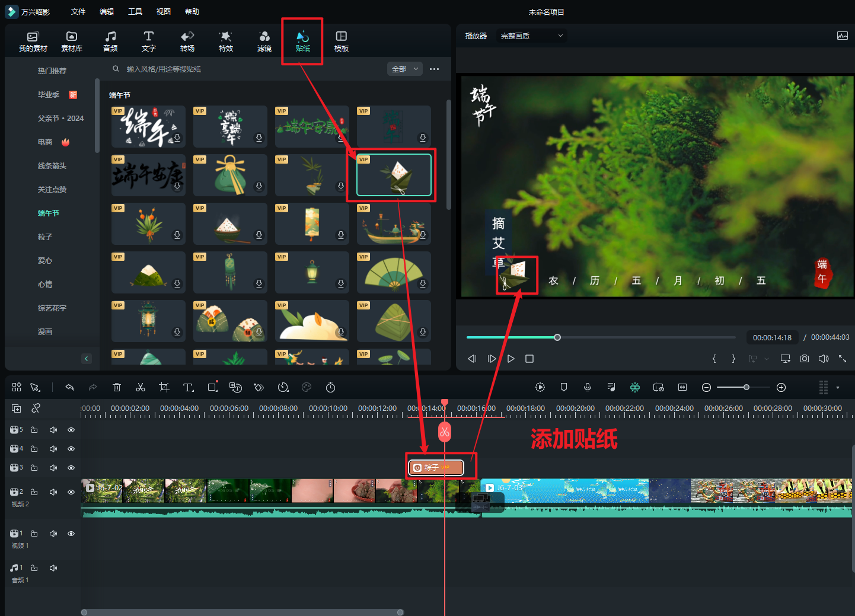Viewport: 855px width, 616px height.
Task: Switch to the 转场 tab
Action: (187, 41)
